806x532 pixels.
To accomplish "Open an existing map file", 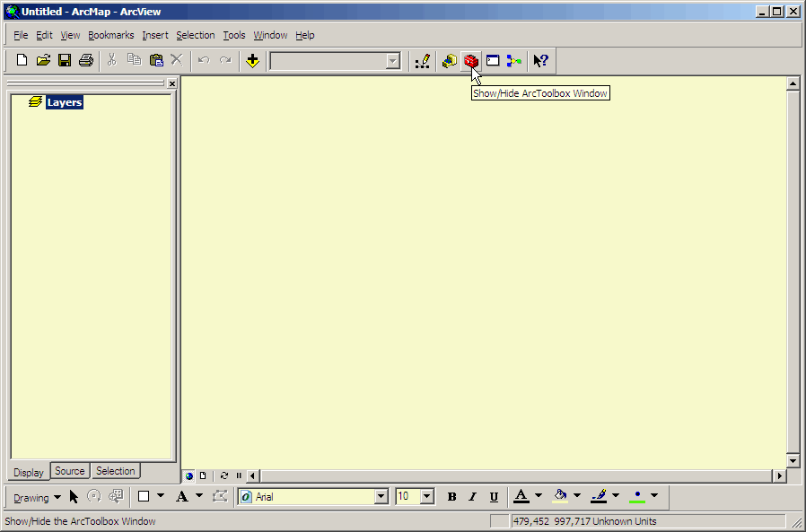I will click(43, 61).
